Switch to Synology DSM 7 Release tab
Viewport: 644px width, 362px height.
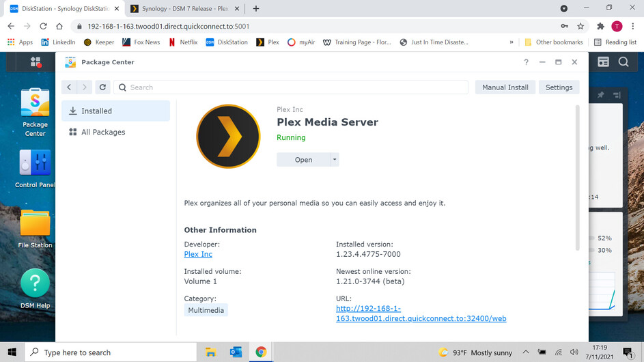point(185,9)
